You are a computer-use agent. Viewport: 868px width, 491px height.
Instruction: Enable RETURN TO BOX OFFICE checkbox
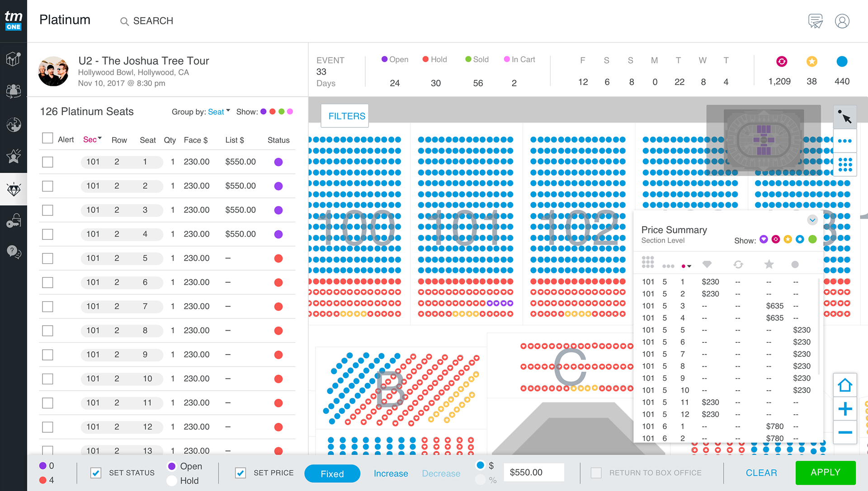596,473
